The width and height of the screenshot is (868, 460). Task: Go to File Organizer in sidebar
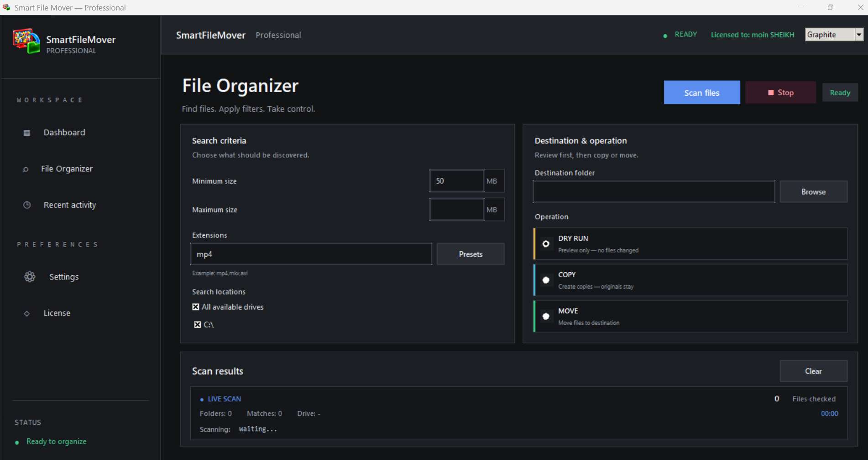pos(67,169)
